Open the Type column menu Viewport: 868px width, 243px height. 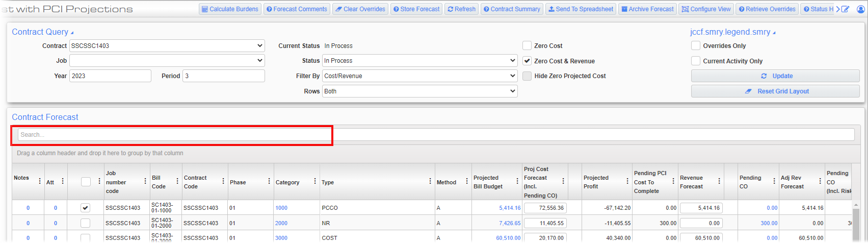click(x=430, y=181)
